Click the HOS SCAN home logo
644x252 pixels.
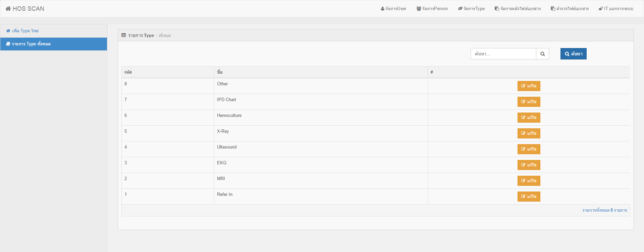point(25,9)
